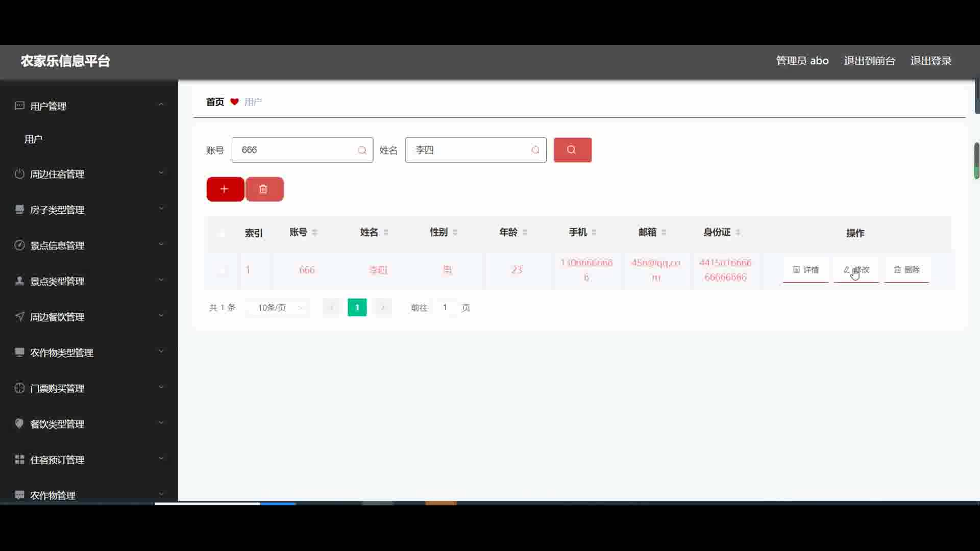Open the 10条/页 page size dropdown

click(278, 308)
